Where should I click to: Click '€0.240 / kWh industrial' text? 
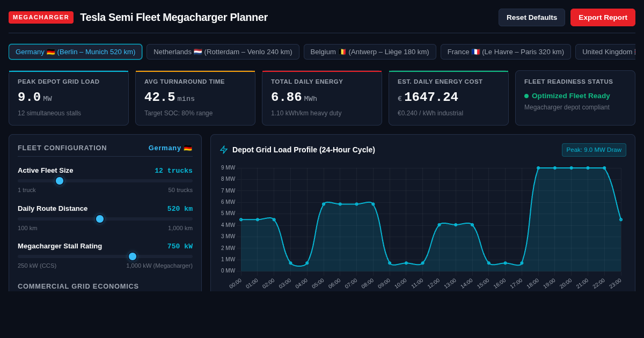(430, 113)
